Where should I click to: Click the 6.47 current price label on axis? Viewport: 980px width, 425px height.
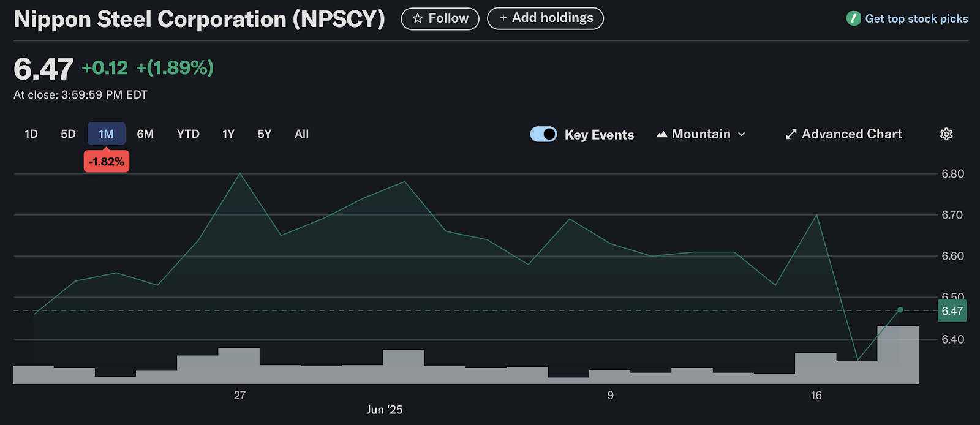tap(952, 311)
